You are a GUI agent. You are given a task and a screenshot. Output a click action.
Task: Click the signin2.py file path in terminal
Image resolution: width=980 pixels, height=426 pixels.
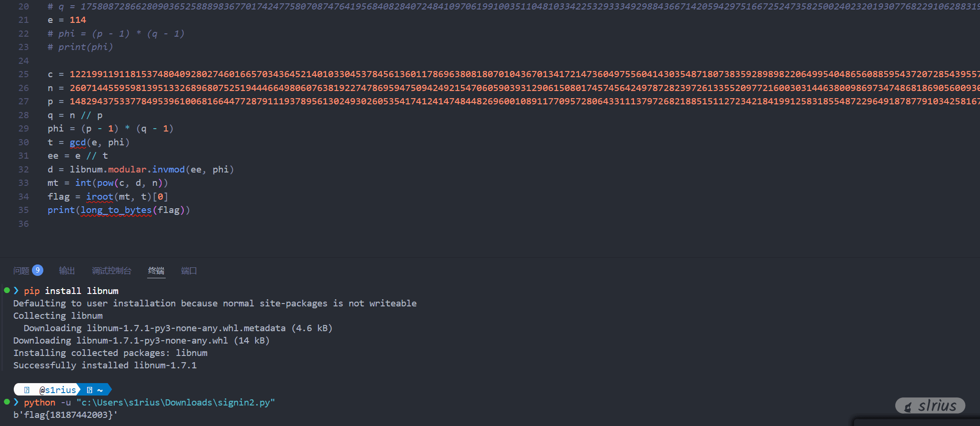pyautogui.click(x=175, y=403)
